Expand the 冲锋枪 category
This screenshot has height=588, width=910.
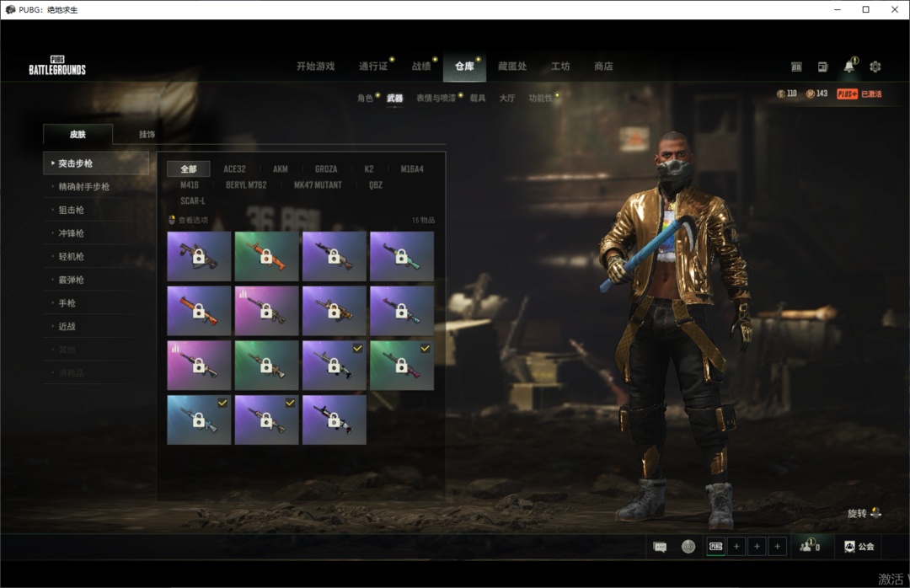pos(96,233)
